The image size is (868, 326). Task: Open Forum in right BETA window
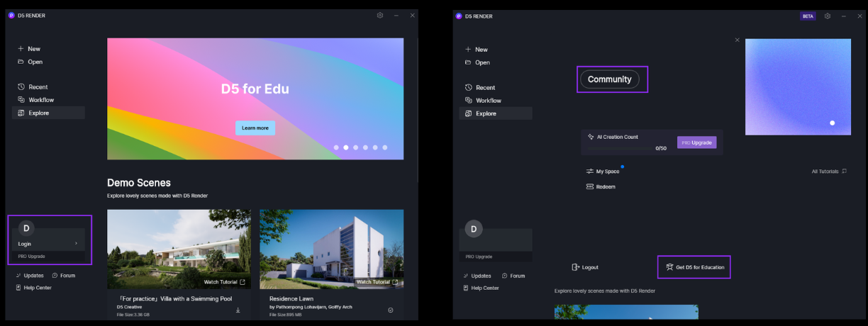[513, 276]
